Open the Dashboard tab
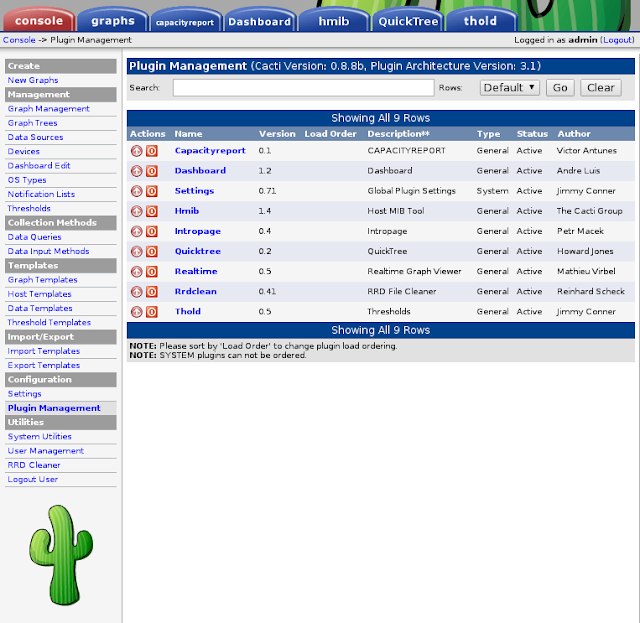 (259, 21)
